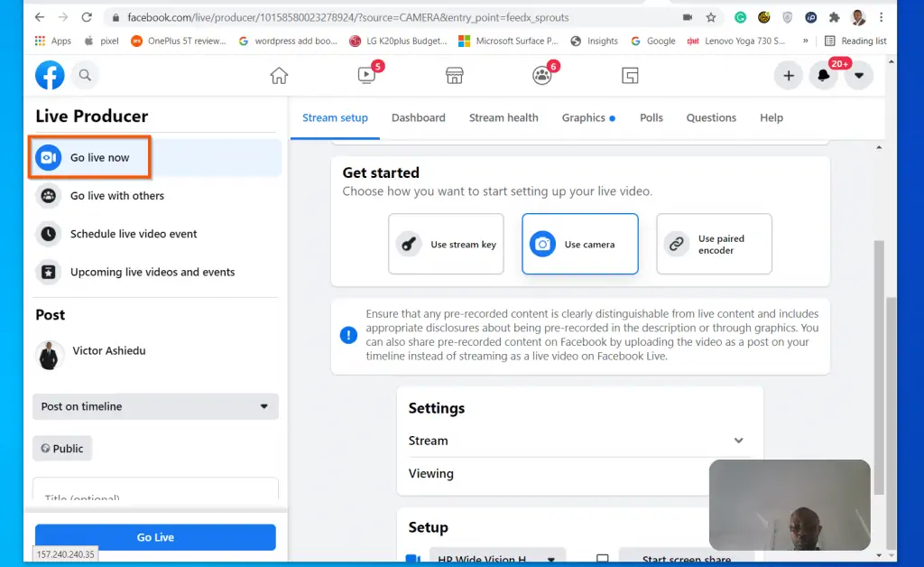
Task: Switch to the Polls tab
Action: [x=651, y=118]
